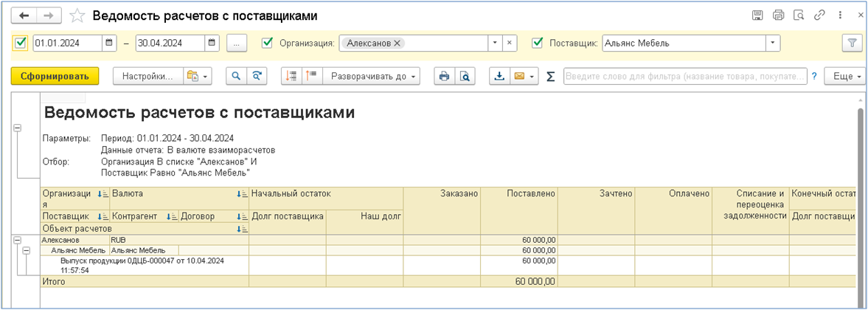Click the find magnifier icon
This screenshot has height=310, width=868.
coord(236,76)
